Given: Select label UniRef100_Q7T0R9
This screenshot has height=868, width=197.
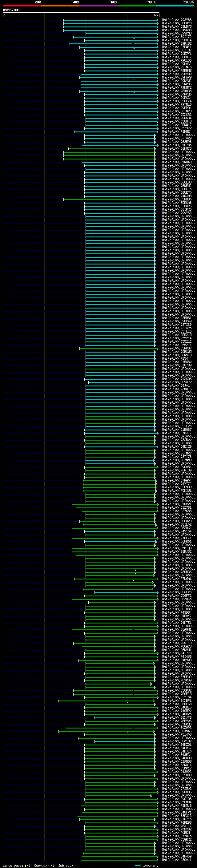Looking at the screenshot, I should pos(177,139).
